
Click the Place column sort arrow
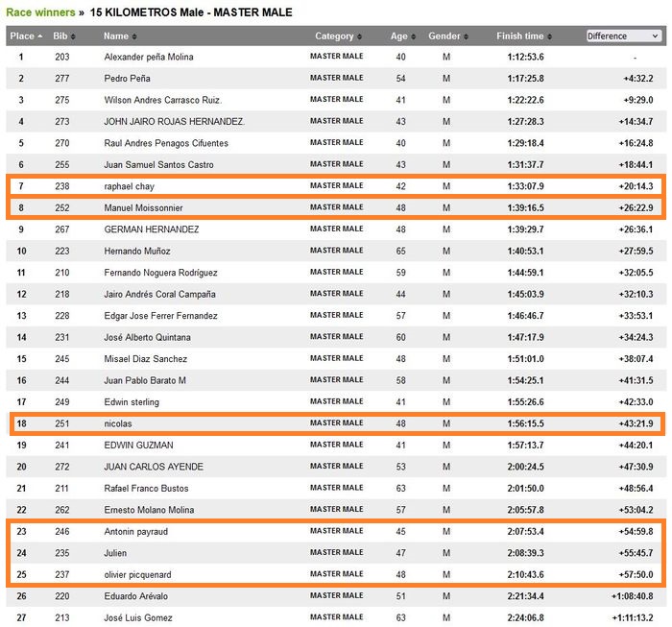[39, 36]
